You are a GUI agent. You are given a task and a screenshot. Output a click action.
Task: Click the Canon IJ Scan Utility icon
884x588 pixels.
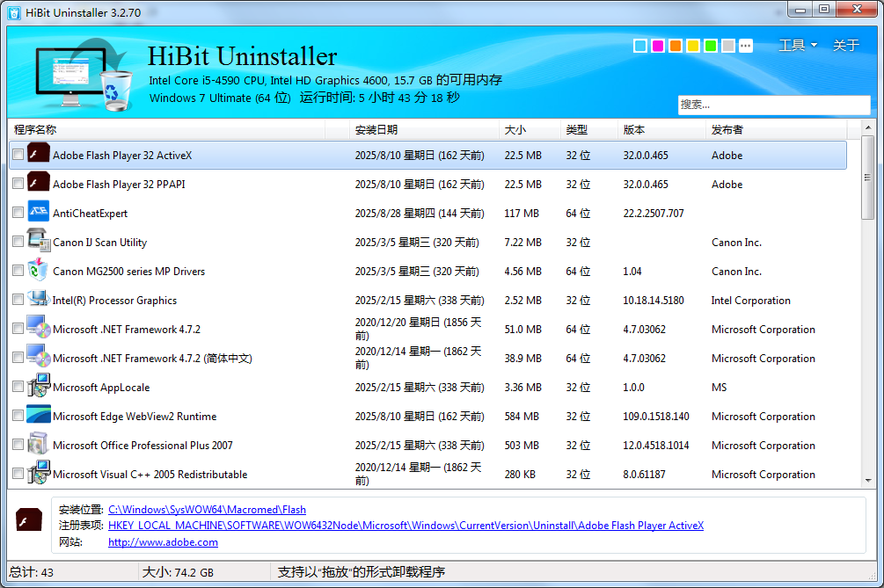pos(38,242)
